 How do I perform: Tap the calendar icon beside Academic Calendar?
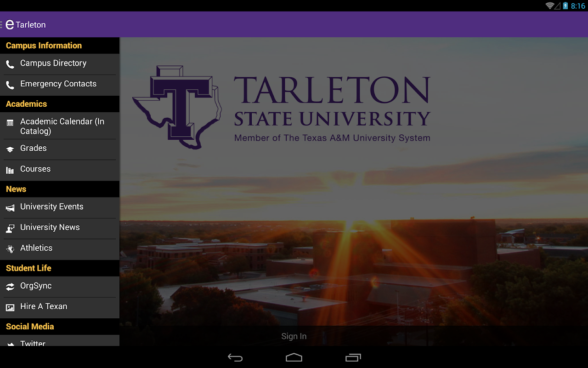tap(10, 123)
